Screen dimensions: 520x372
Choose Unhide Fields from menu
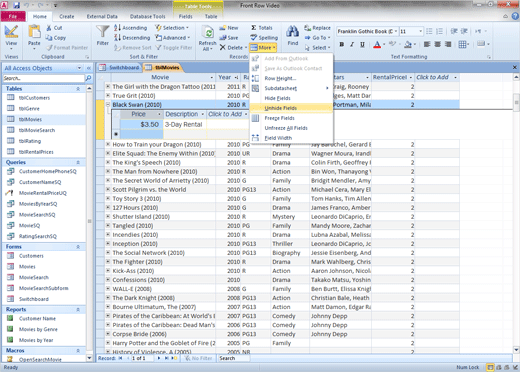coord(291,108)
